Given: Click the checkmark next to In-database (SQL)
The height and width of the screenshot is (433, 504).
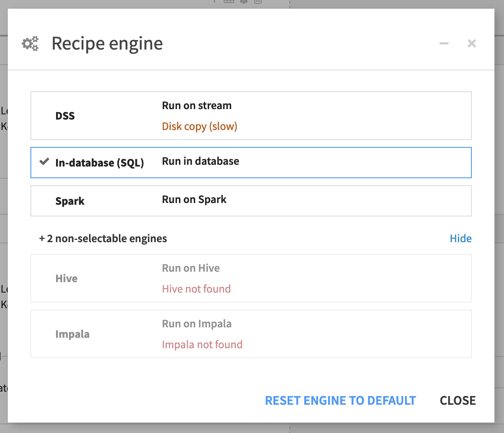Looking at the screenshot, I should point(44,162).
